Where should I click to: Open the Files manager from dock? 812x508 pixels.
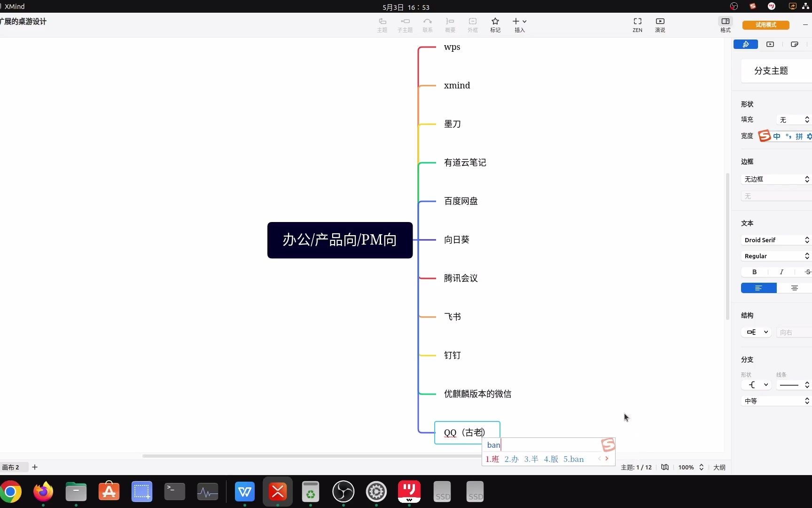point(76,492)
